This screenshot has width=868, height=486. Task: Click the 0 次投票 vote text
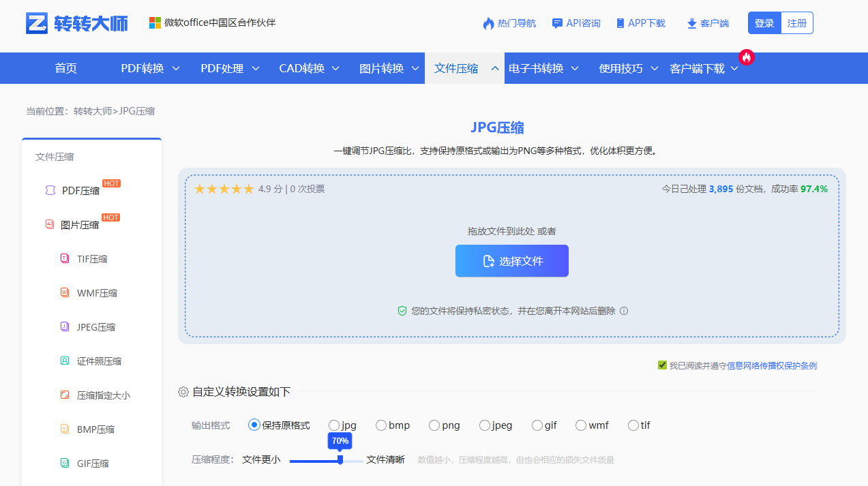[308, 189]
